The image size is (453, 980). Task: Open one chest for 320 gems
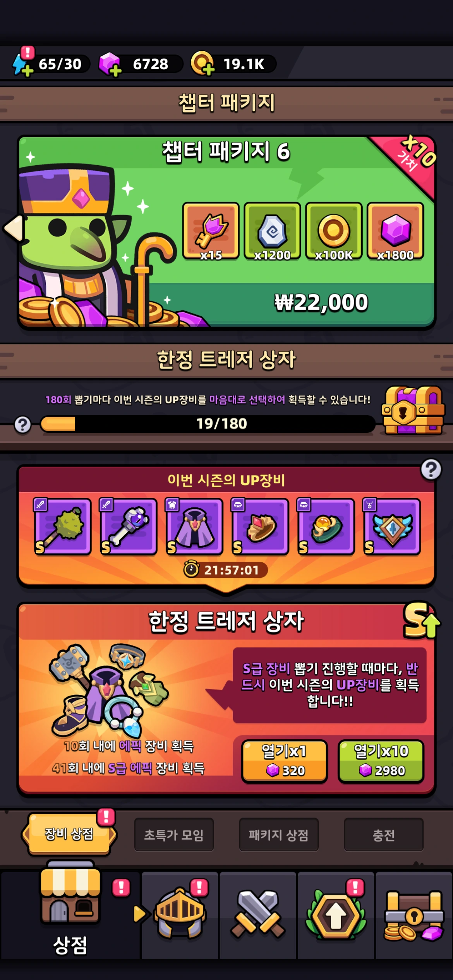point(285,761)
